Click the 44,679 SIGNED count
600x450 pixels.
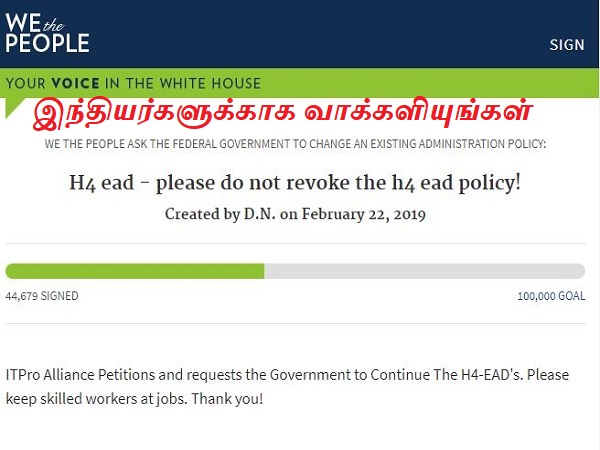point(42,296)
